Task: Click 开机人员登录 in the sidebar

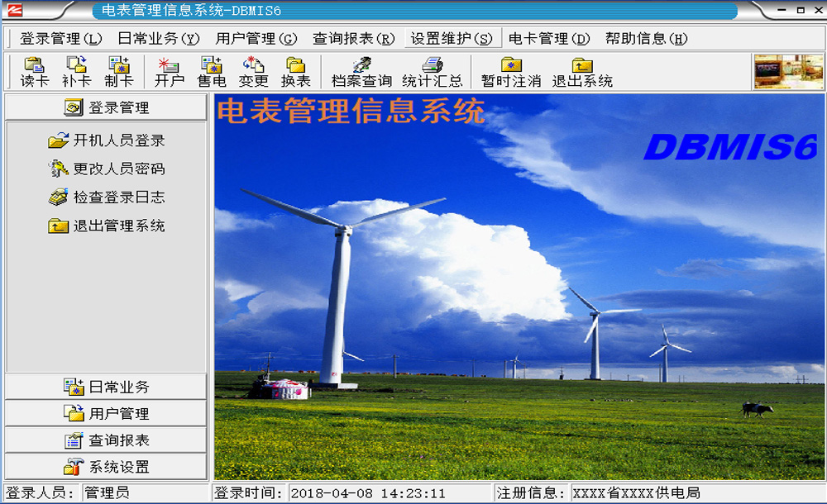Action: pos(119,140)
